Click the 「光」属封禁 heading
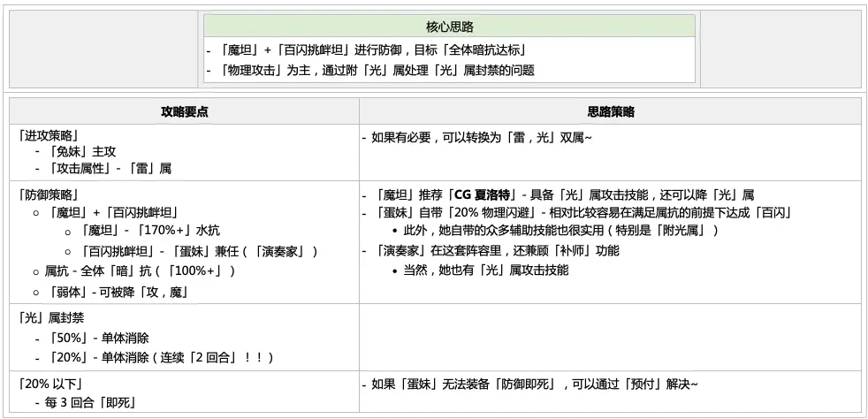 click(x=50, y=318)
